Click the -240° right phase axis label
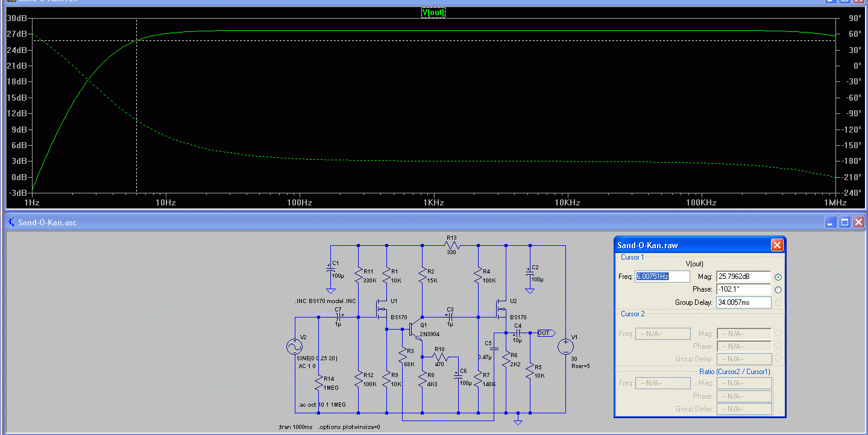 pyautogui.click(x=852, y=193)
